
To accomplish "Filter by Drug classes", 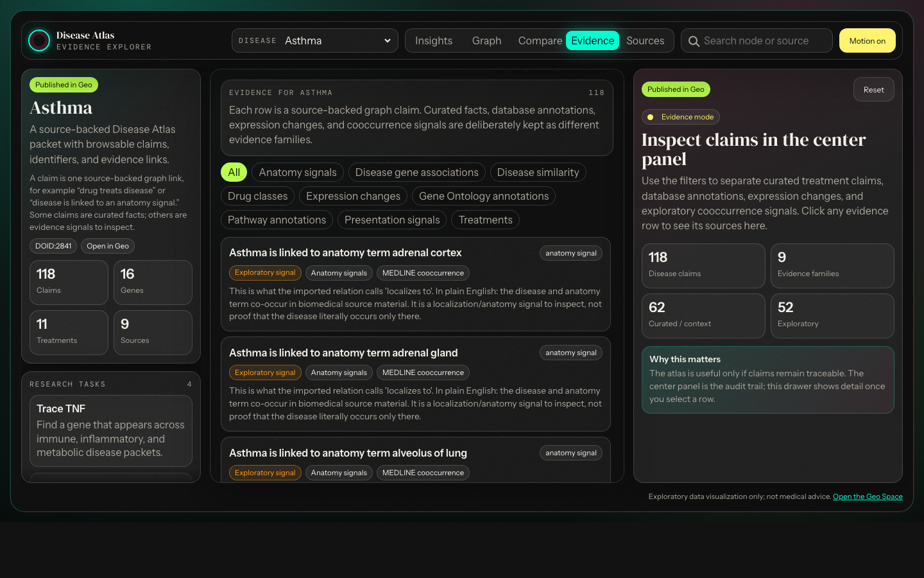I will point(258,196).
